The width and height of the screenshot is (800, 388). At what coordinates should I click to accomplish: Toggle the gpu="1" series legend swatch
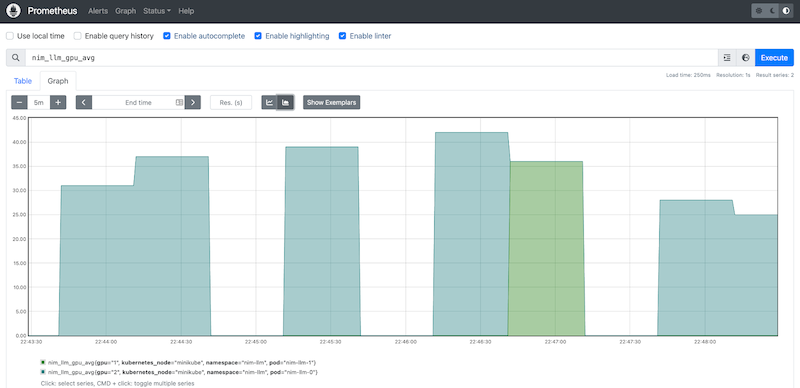click(x=44, y=362)
